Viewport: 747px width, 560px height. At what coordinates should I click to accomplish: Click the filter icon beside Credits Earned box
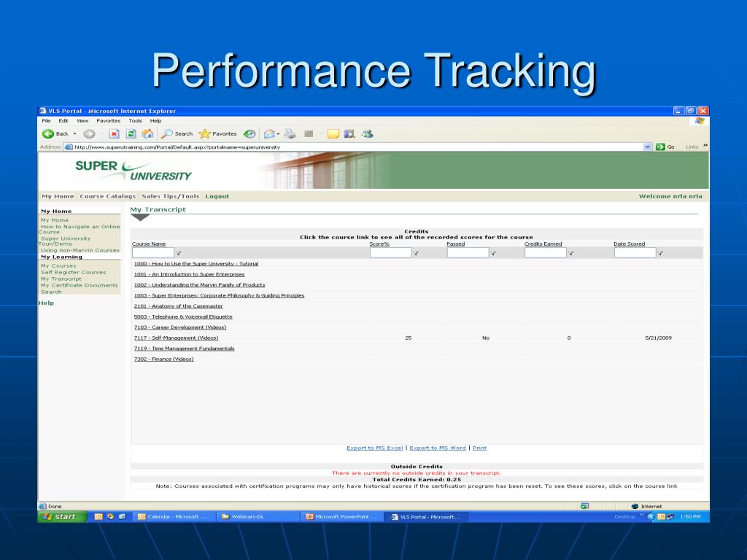(x=571, y=253)
